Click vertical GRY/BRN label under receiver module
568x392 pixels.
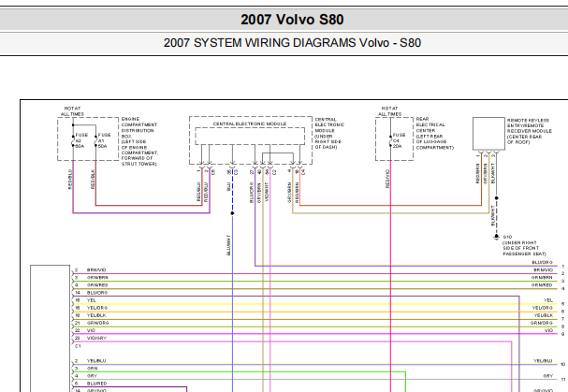pos(485,173)
